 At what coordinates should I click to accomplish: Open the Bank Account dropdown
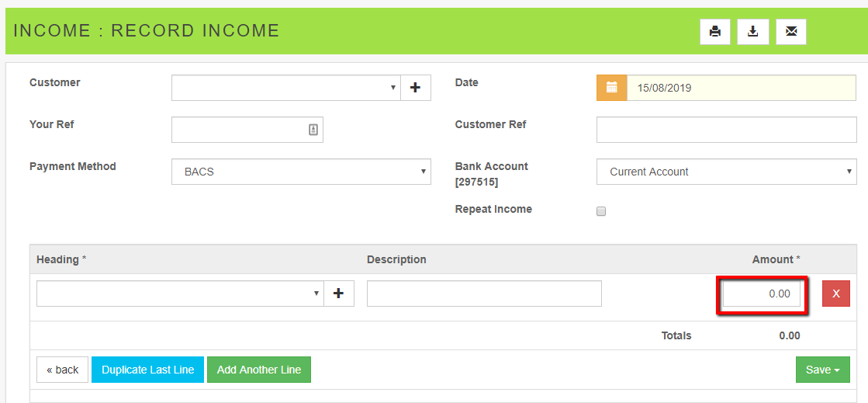point(726,172)
